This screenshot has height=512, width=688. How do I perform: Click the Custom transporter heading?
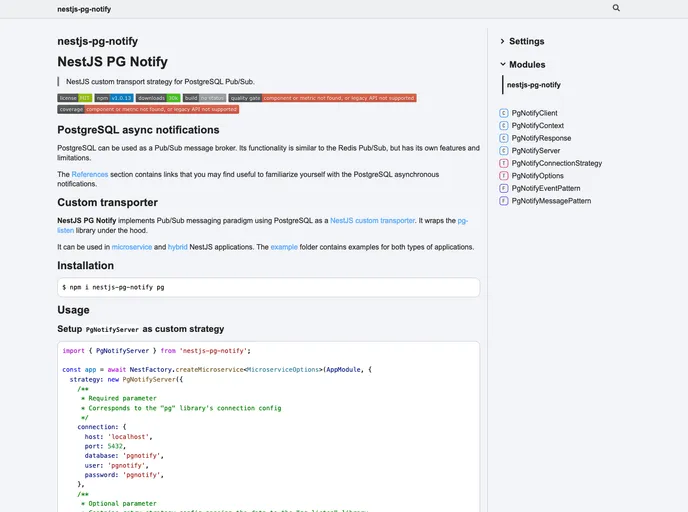[108, 202]
